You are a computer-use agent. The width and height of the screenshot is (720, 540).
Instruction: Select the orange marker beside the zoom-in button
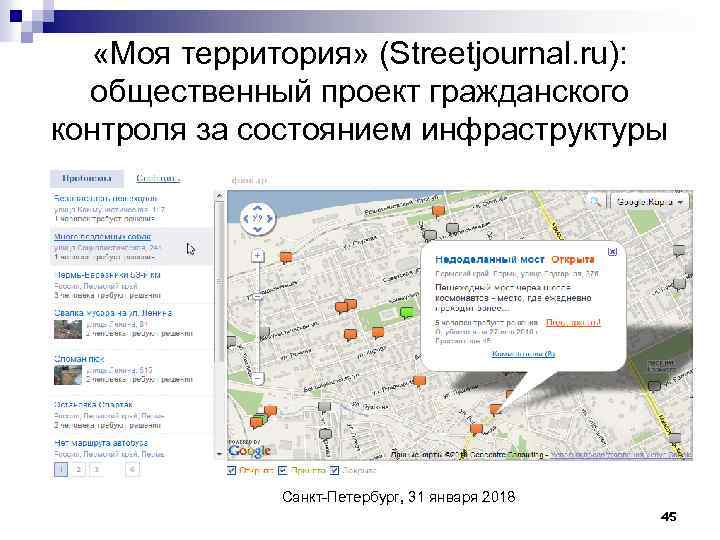[x=287, y=258]
